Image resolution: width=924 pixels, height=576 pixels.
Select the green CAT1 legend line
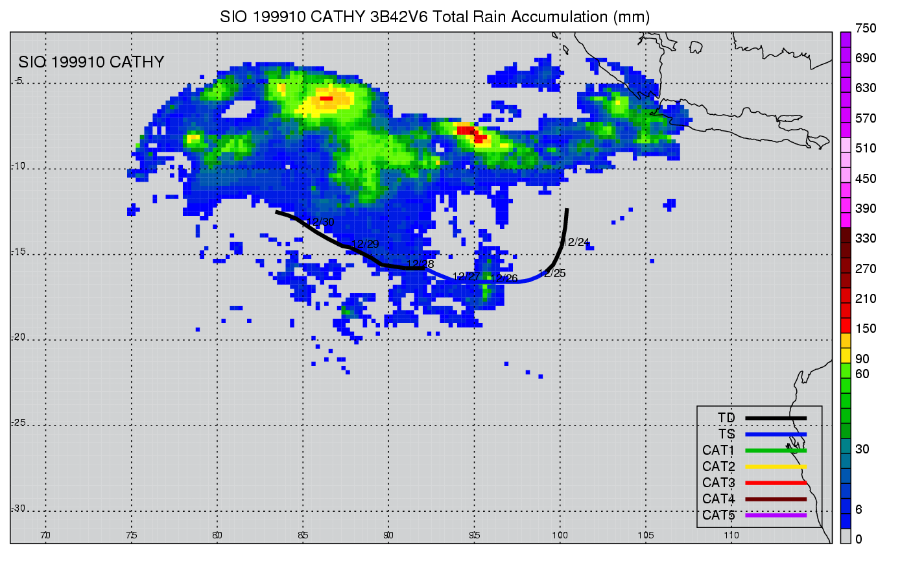[776, 451]
